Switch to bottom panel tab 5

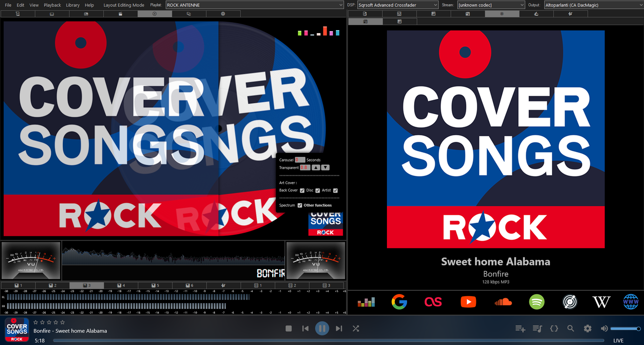point(155,286)
